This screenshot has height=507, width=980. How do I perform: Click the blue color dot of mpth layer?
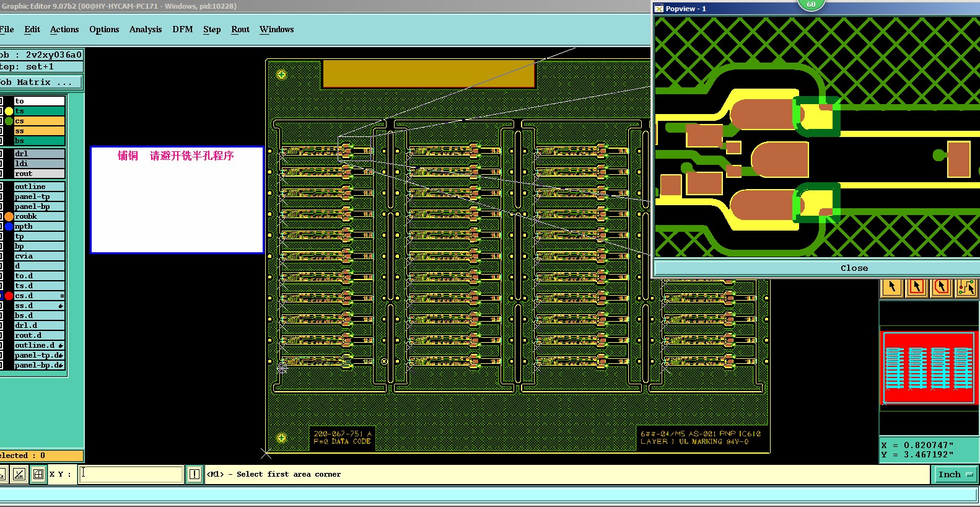pyautogui.click(x=9, y=226)
